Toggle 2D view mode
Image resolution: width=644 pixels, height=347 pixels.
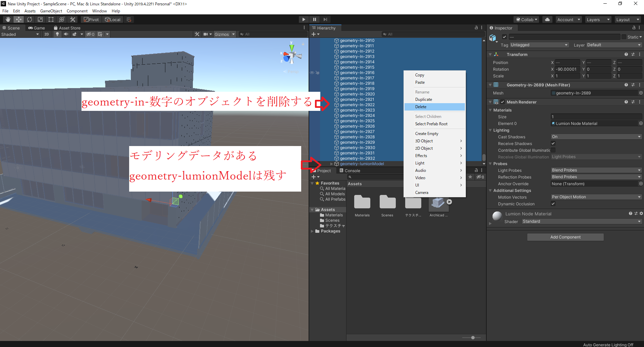click(x=47, y=34)
